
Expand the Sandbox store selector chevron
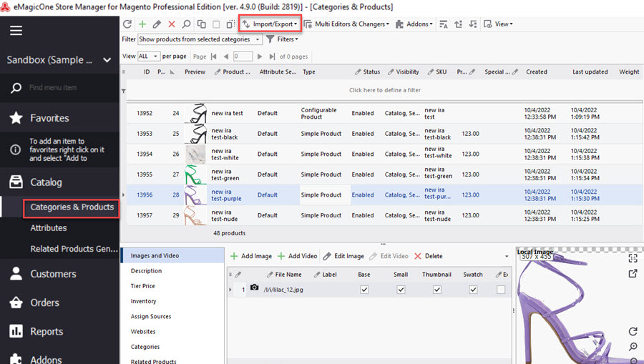coord(107,60)
